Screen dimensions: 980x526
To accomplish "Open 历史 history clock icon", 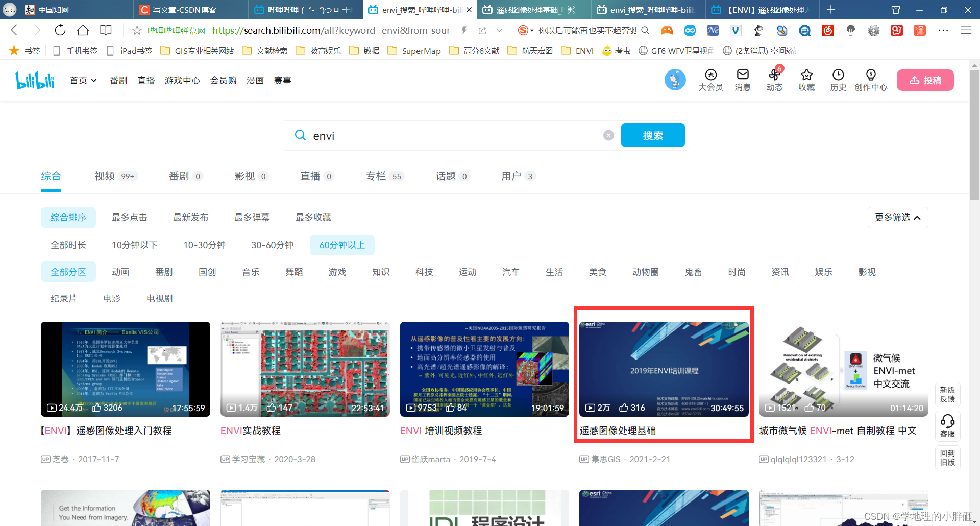I will [838, 80].
